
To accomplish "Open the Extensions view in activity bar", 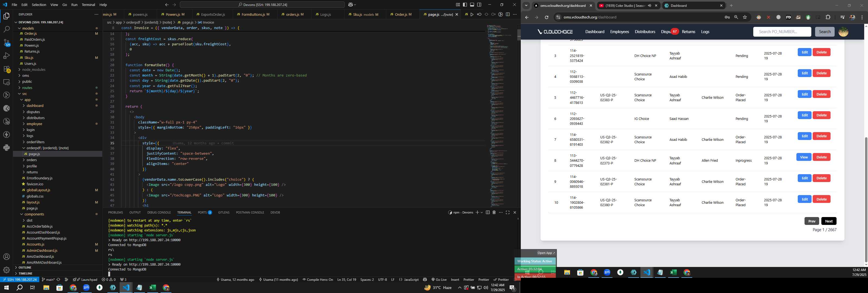I will [7, 69].
